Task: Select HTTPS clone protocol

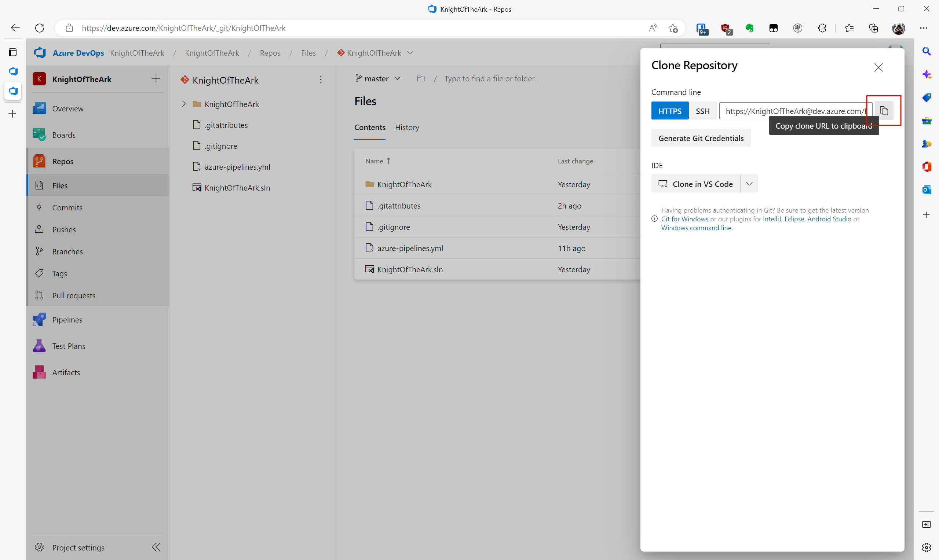Action: (669, 111)
